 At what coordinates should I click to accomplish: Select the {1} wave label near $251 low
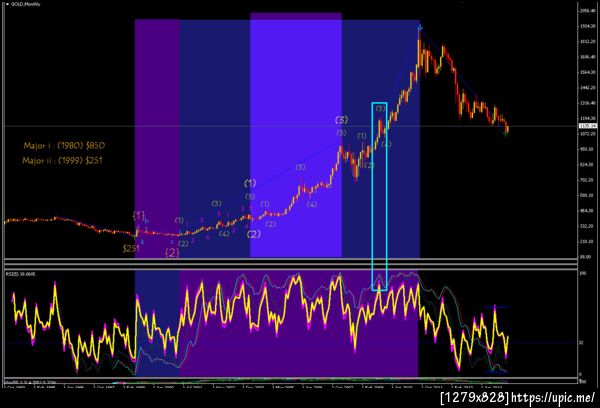pyautogui.click(x=139, y=215)
